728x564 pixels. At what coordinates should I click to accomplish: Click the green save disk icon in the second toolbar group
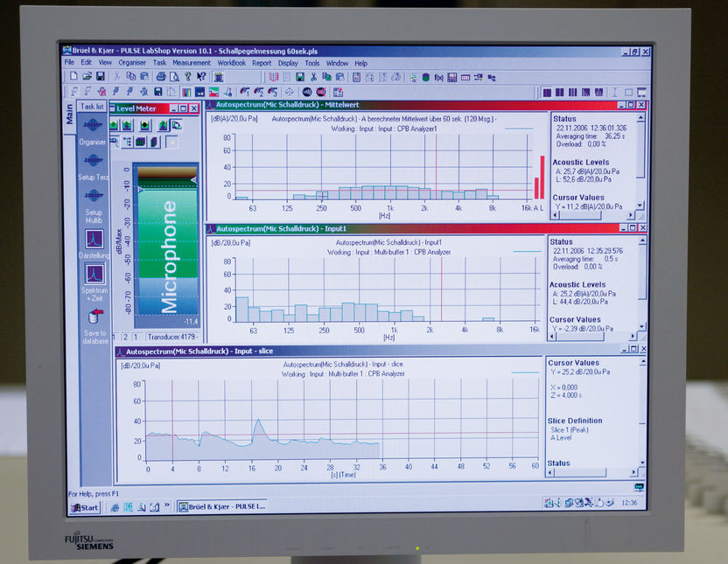pyautogui.click(x=300, y=77)
